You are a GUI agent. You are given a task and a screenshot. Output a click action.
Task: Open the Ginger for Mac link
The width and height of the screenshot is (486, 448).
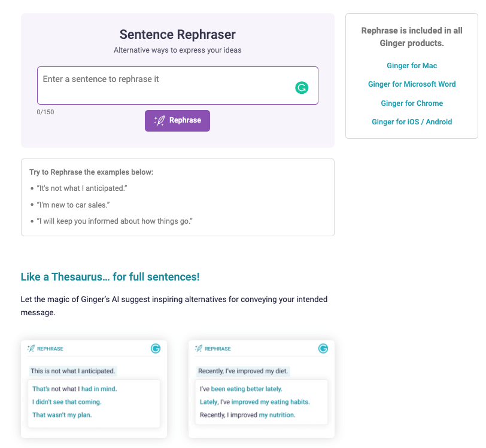pos(412,66)
